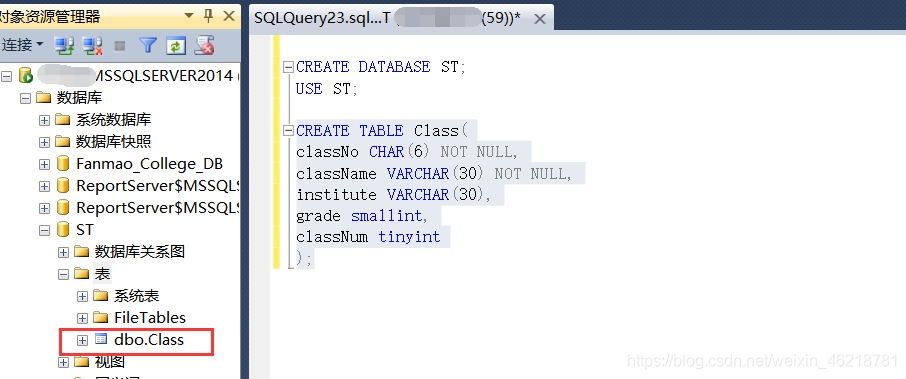Collapse the CREATE TABLE code outline

click(x=288, y=131)
